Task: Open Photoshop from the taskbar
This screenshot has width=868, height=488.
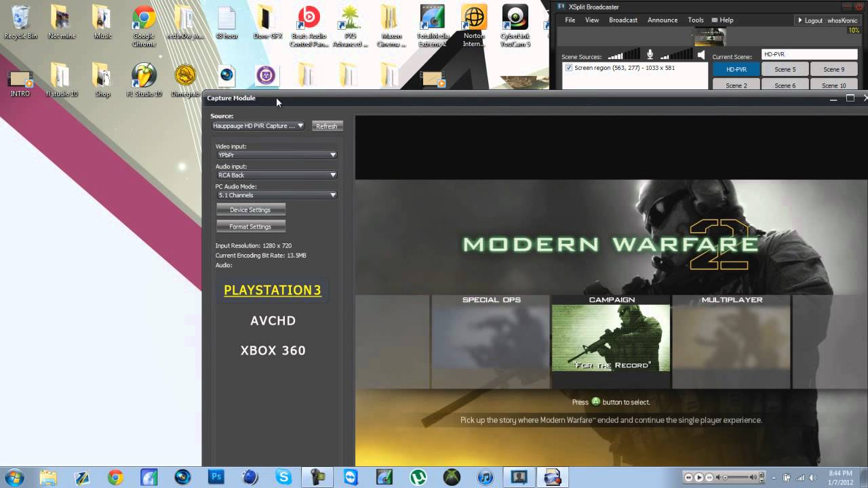Action: click(216, 477)
